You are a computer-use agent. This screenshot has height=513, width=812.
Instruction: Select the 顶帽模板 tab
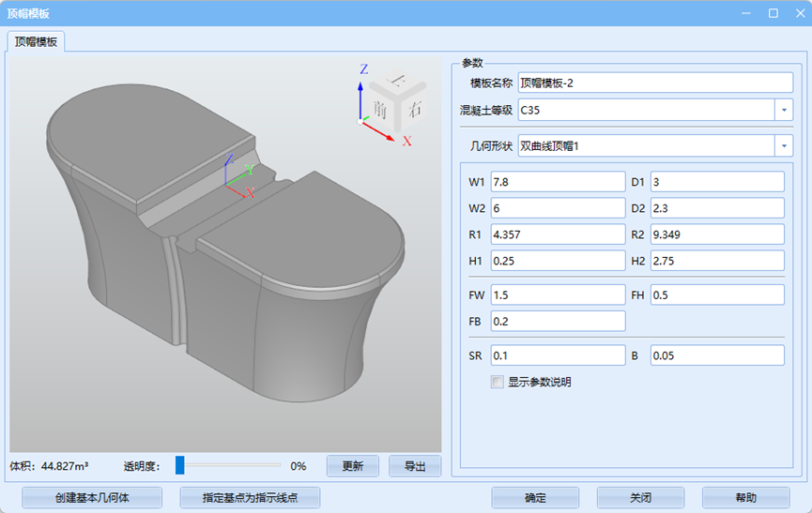[x=36, y=41]
